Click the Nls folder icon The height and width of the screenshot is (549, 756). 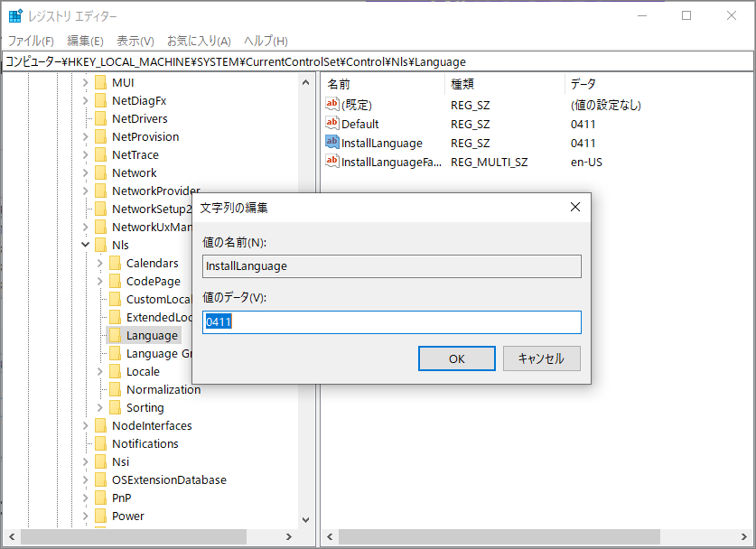click(101, 245)
